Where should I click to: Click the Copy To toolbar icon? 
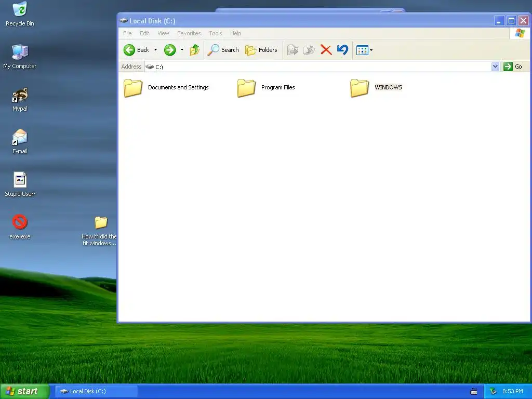[309, 50]
